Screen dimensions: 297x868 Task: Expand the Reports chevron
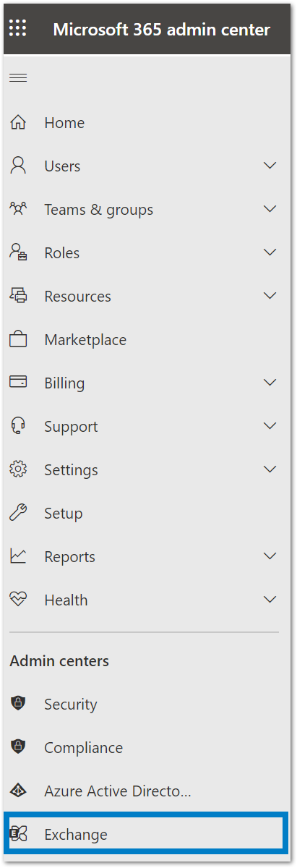(x=270, y=556)
